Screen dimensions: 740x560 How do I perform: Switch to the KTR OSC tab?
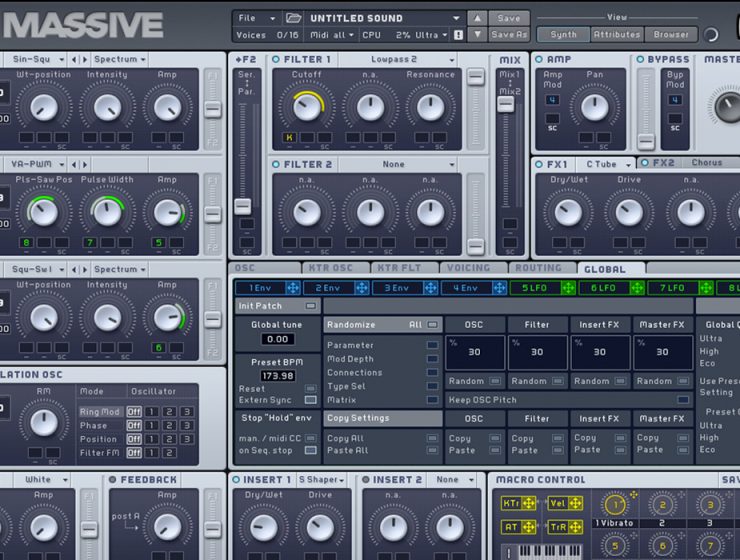click(336, 268)
